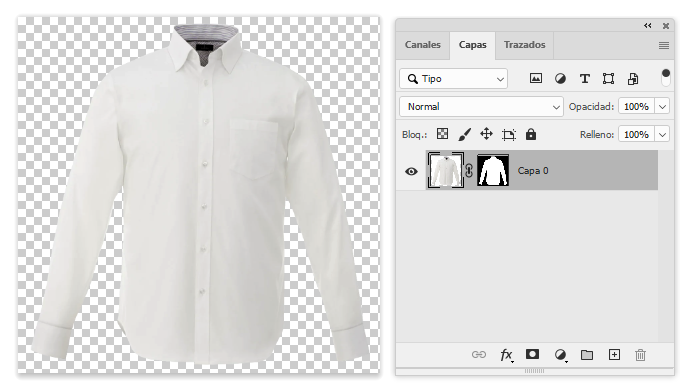Select the Capa 0 layer mask thumbnail

pos(493,170)
